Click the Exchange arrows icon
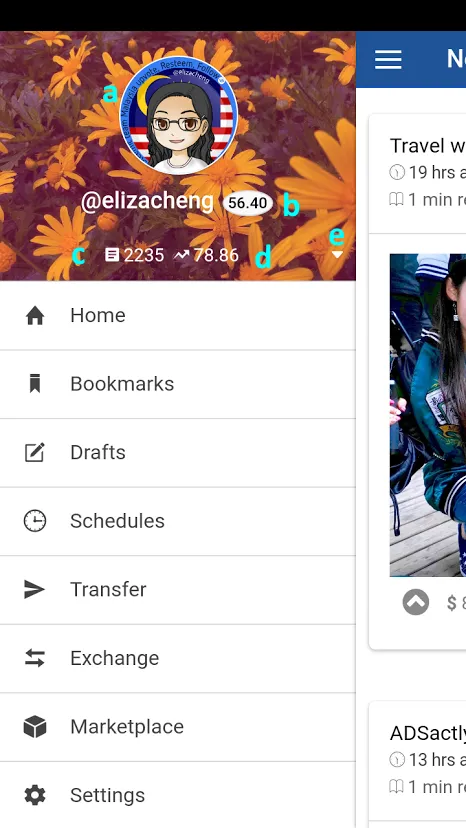Screen dimensions: 466x828 35,658
